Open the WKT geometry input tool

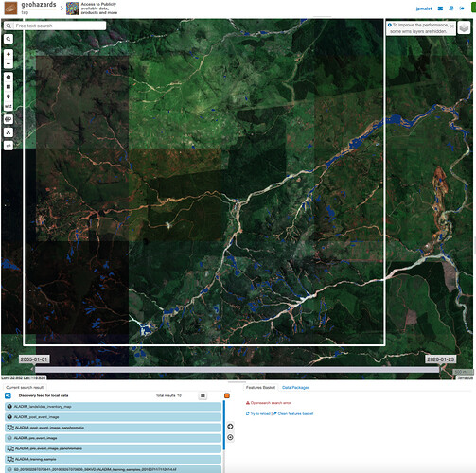9,106
